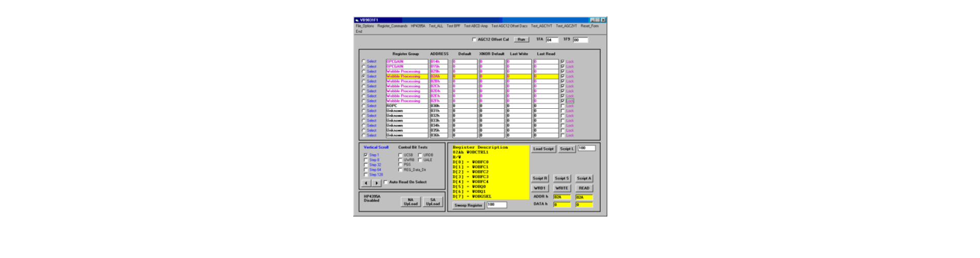
Task: Enable the UALE control bit checkbox
Action: tap(420, 160)
